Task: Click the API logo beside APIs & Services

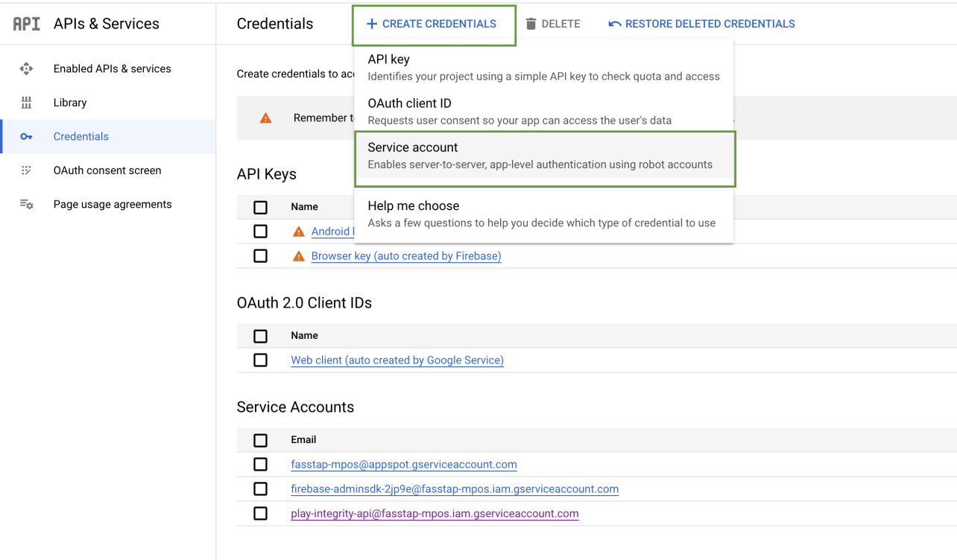Action: click(x=27, y=24)
